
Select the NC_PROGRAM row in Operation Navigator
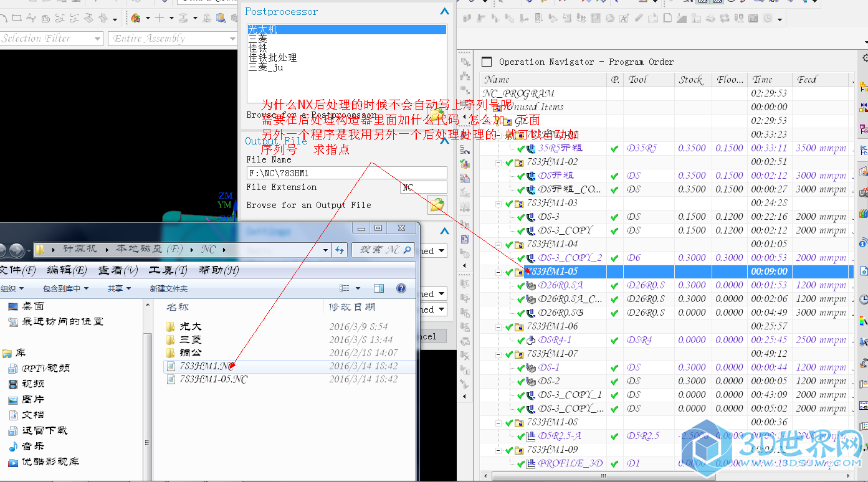pyautogui.click(x=667, y=93)
